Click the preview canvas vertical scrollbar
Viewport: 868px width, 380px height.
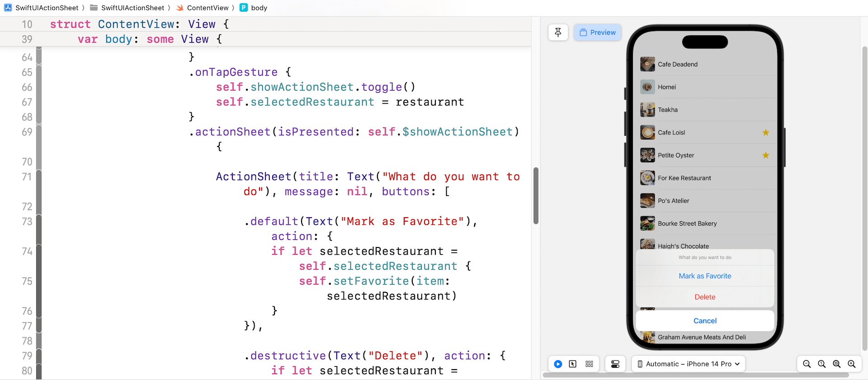point(864,198)
